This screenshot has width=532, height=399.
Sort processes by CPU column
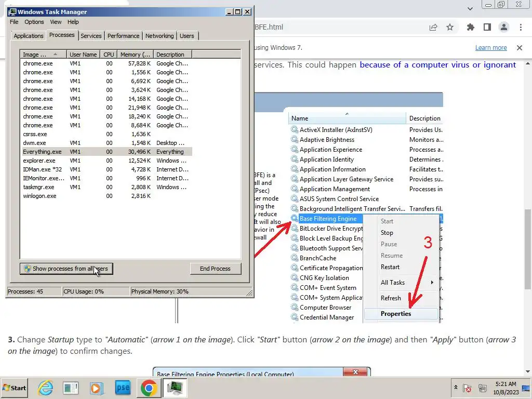click(x=109, y=55)
